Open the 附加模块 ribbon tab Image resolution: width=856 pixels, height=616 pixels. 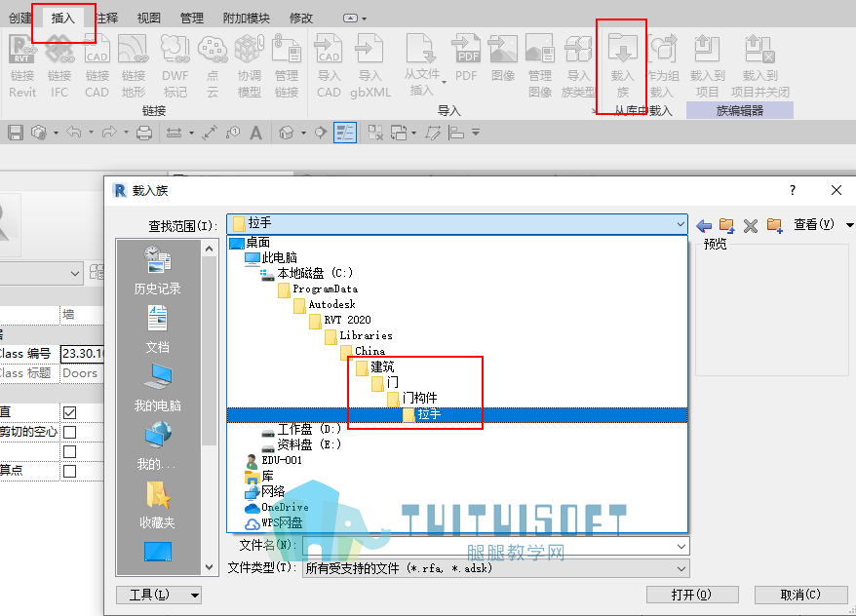247,18
